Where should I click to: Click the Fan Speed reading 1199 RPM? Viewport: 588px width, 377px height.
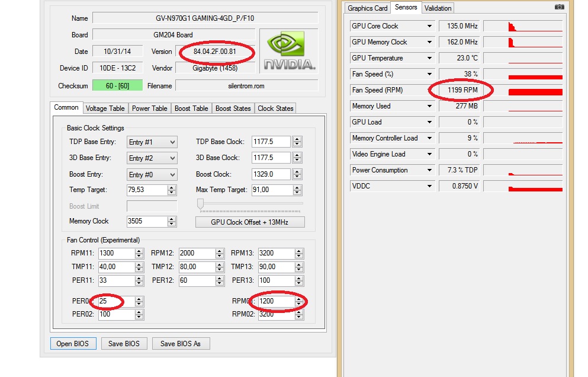pyautogui.click(x=459, y=90)
